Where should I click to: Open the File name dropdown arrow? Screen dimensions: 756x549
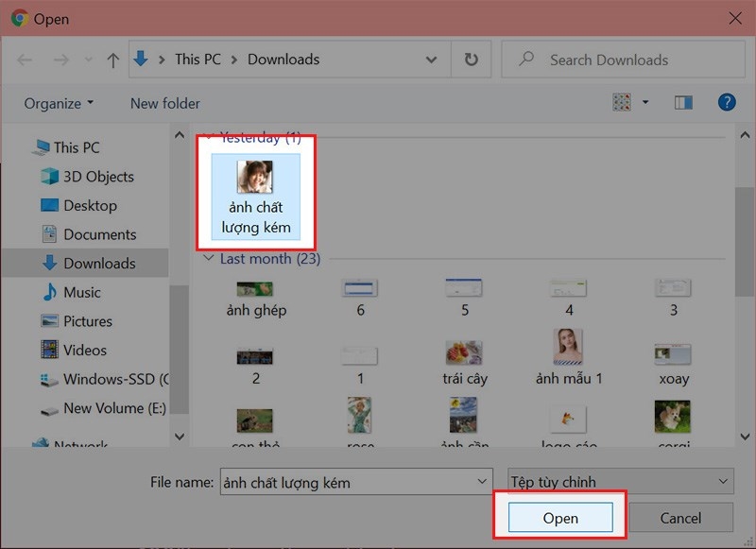pos(481,482)
